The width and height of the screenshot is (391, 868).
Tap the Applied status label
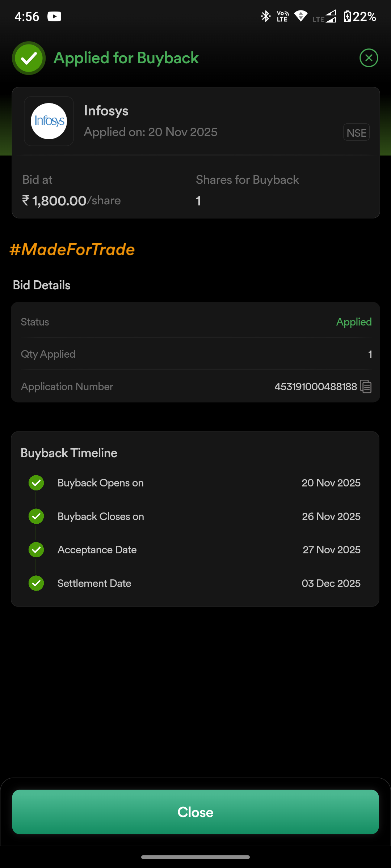[354, 322]
